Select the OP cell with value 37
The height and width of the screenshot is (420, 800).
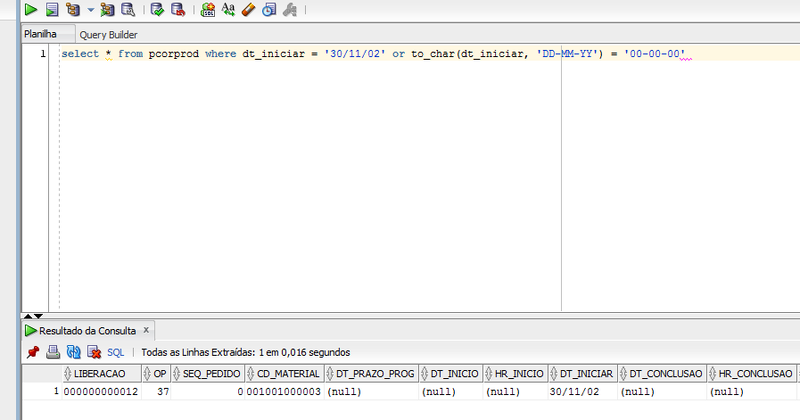pos(156,391)
